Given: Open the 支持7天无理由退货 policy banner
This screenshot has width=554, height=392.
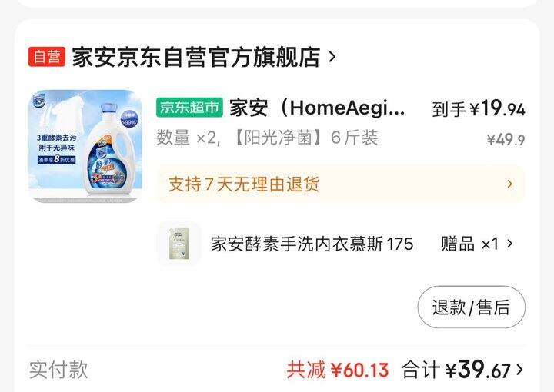Looking at the screenshot, I should coord(341,184).
